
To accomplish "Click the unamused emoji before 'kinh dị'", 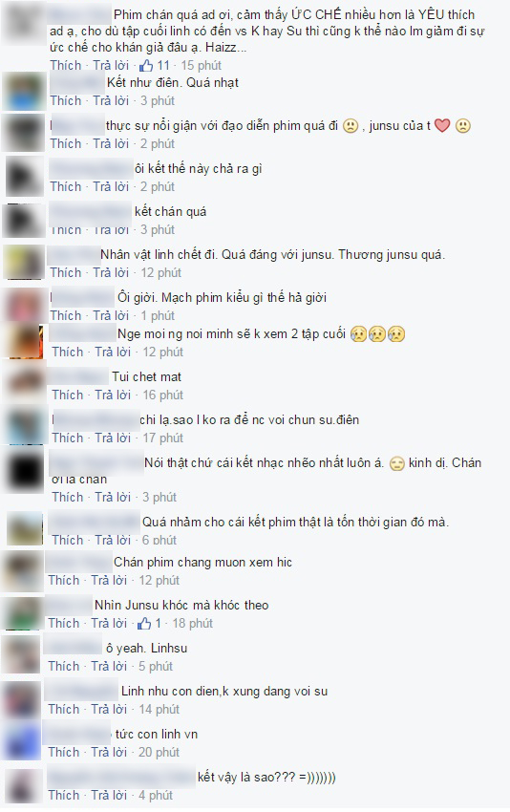I will pyautogui.click(x=396, y=463).
